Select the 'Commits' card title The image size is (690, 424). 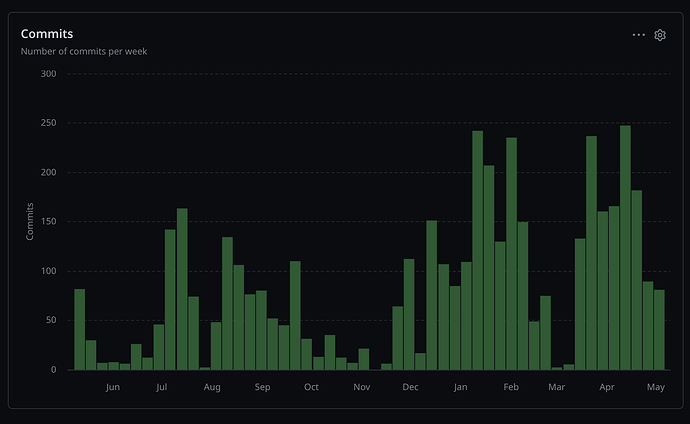(x=47, y=34)
